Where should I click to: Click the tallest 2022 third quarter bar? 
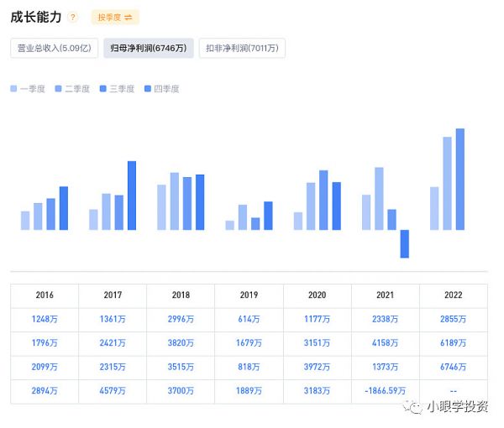pos(459,179)
